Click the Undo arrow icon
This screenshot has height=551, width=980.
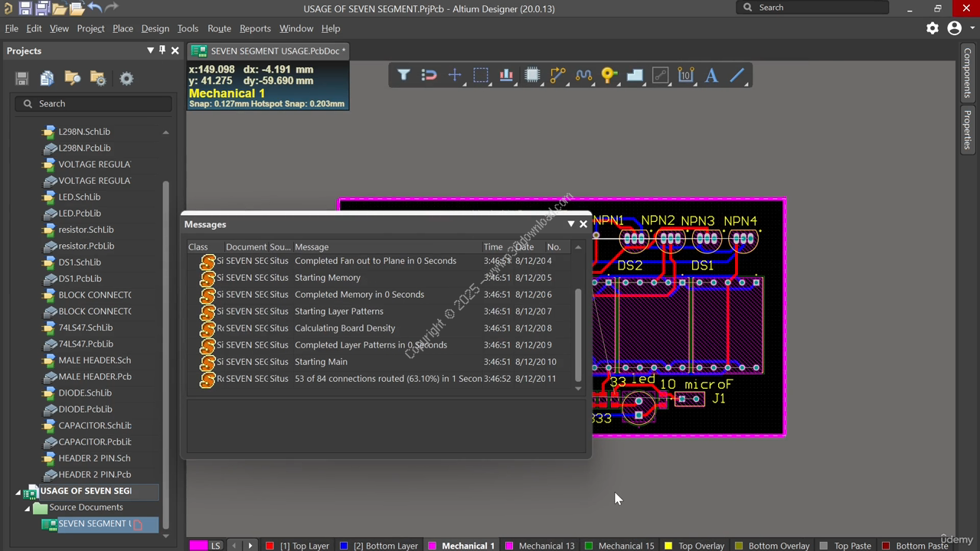pyautogui.click(x=94, y=8)
